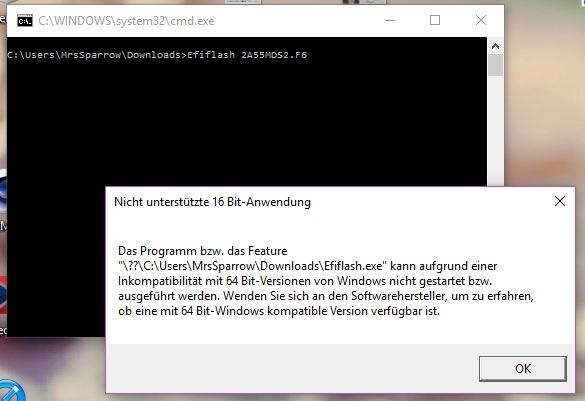Click the console scrollbar thumb
The height and width of the screenshot is (401, 585).
pos(495,65)
